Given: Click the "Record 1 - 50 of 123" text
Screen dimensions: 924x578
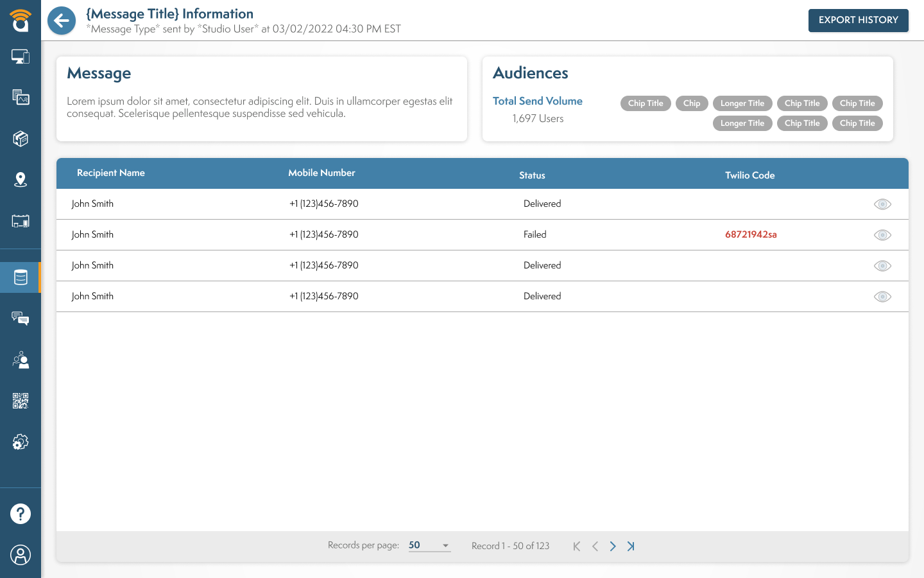Looking at the screenshot, I should (x=511, y=546).
